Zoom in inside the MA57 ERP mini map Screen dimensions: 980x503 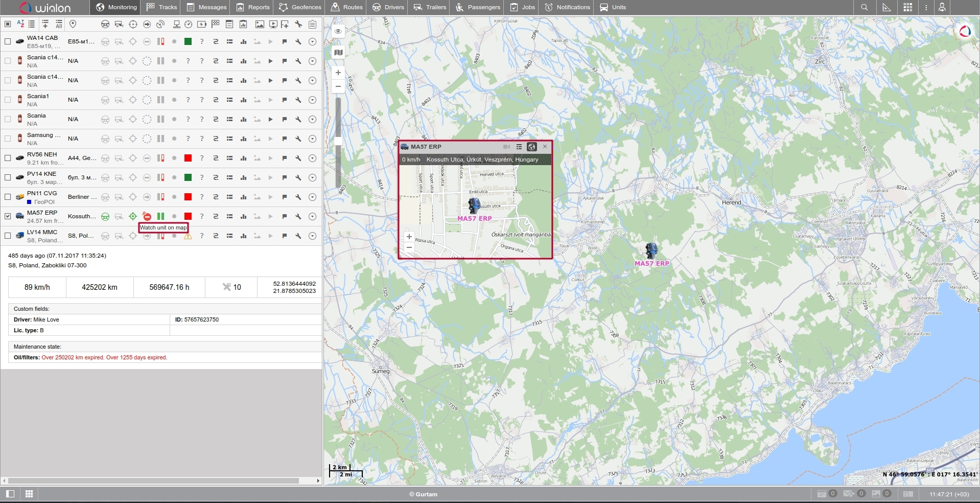point(409,237)
